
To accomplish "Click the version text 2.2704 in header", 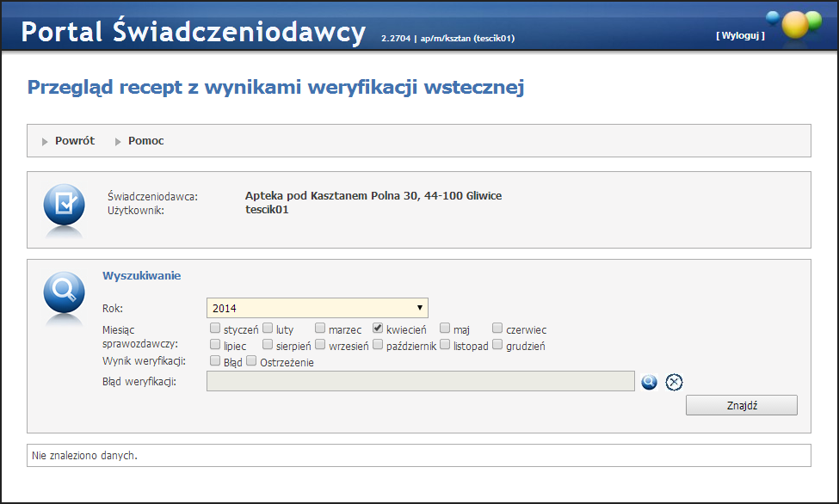I will click(x=396, y=39).
